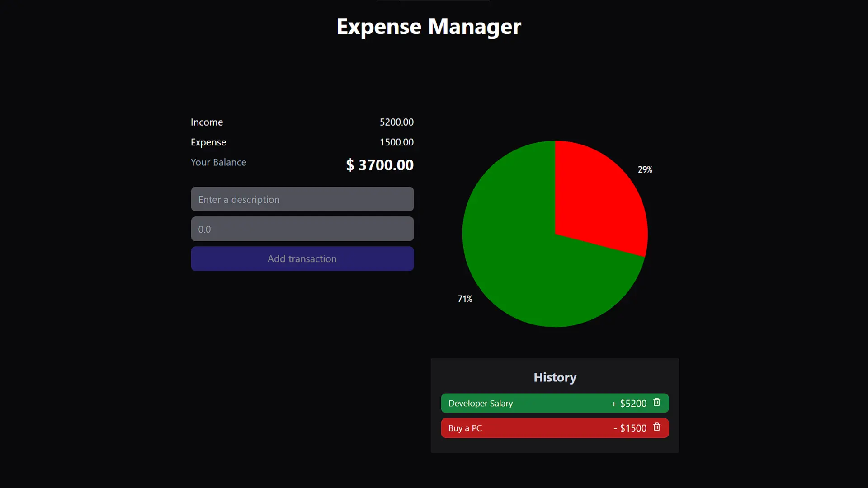This screenshot has height=488, width=868.
Task: Click the Your Balance label
Action: tap(218, 162)
